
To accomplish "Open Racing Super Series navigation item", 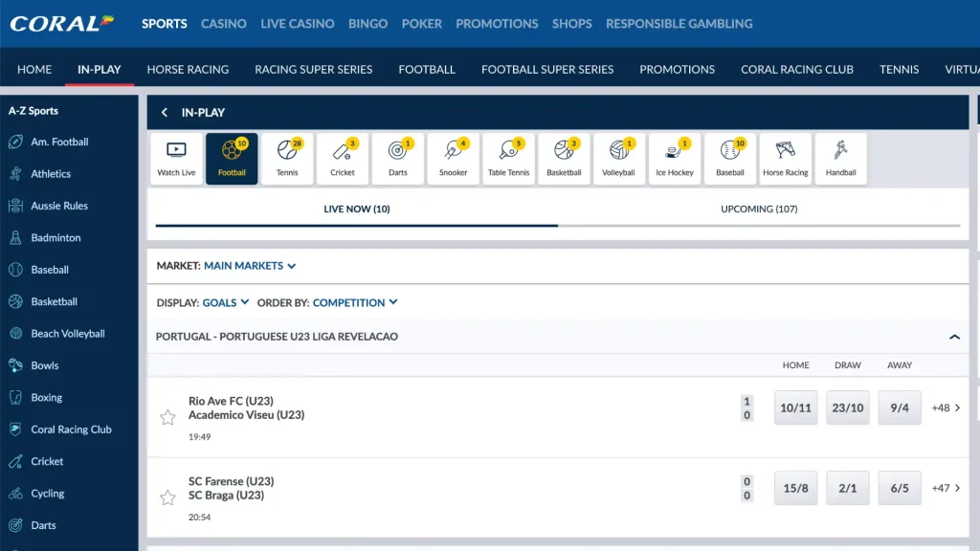I will [314, 69].
